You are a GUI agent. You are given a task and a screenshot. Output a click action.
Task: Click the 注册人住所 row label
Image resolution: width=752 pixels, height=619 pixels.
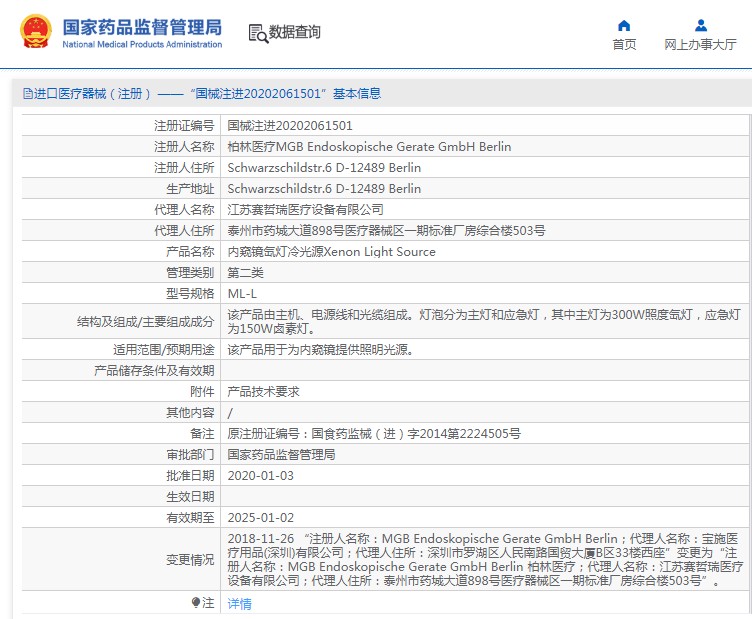click(x=184, y=168)
